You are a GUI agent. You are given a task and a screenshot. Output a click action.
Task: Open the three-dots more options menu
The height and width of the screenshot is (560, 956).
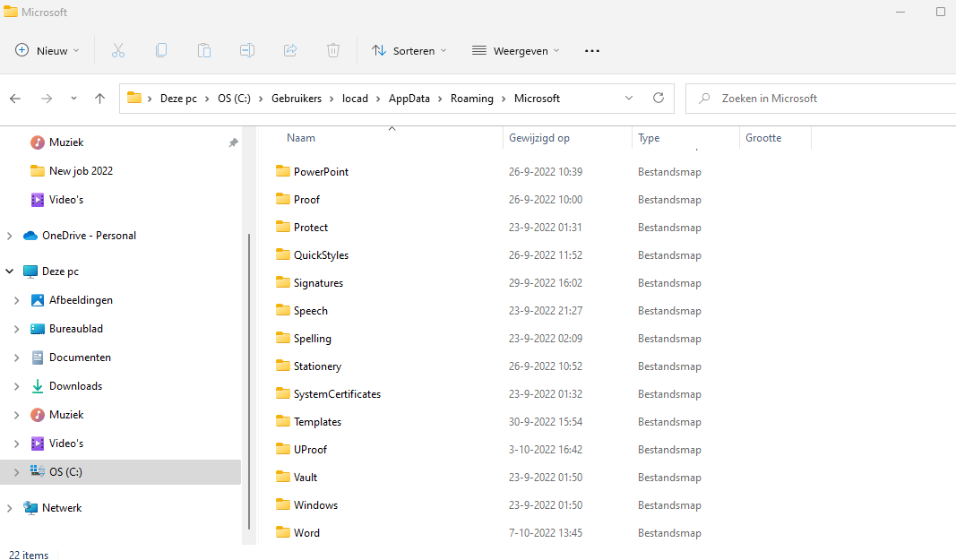[x=592, y=51]
